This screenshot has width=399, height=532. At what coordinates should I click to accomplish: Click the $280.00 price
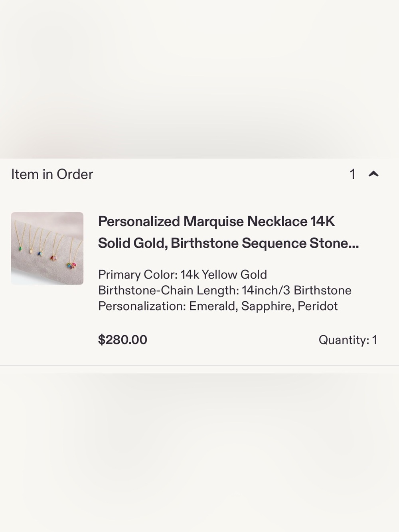coord(122,340)
